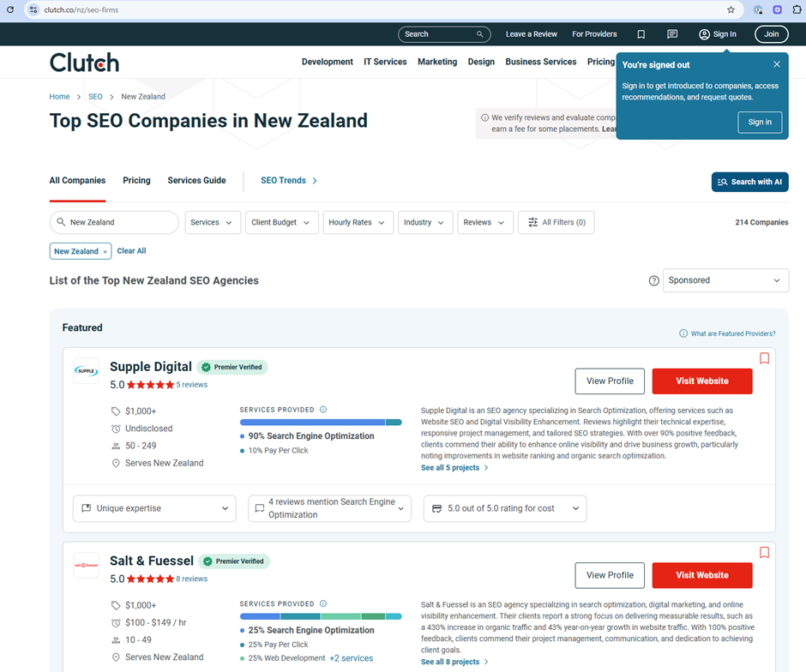This screenshot has width=806, height=672.
Task: Open the Business Services menu
Action: pos(541,62)
